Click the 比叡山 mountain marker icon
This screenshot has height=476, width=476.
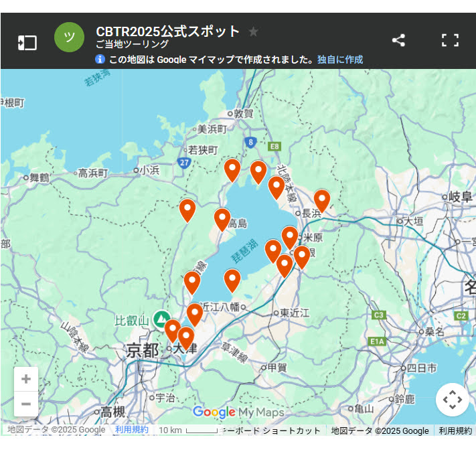coord(160,319)
